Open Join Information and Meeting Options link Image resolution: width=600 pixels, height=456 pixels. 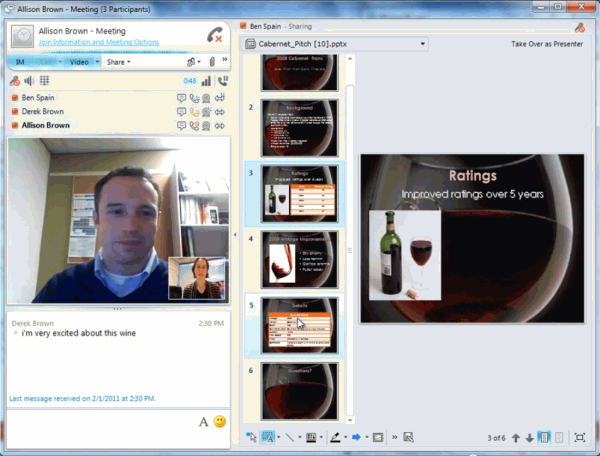coord(99,42)
